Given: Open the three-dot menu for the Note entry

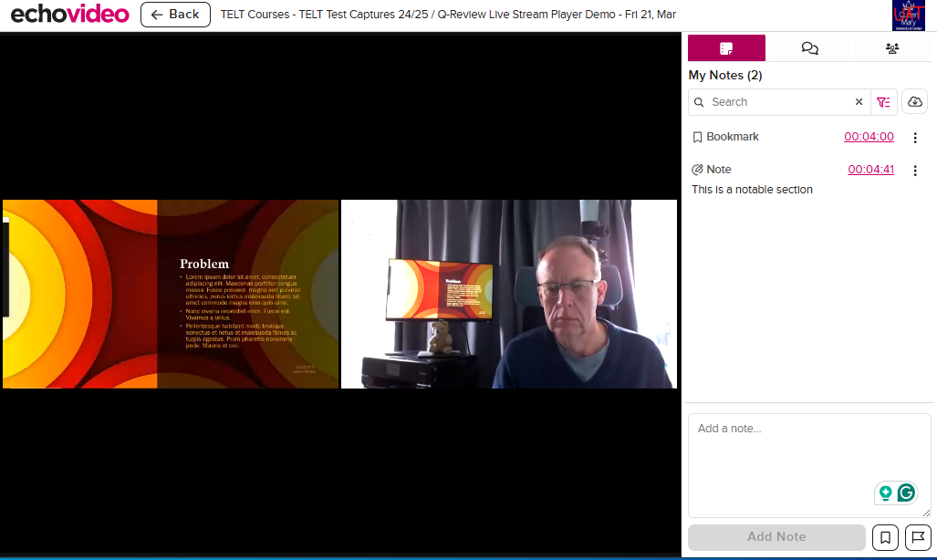Looking at the screenshot, I should click(x=915, y=170).
